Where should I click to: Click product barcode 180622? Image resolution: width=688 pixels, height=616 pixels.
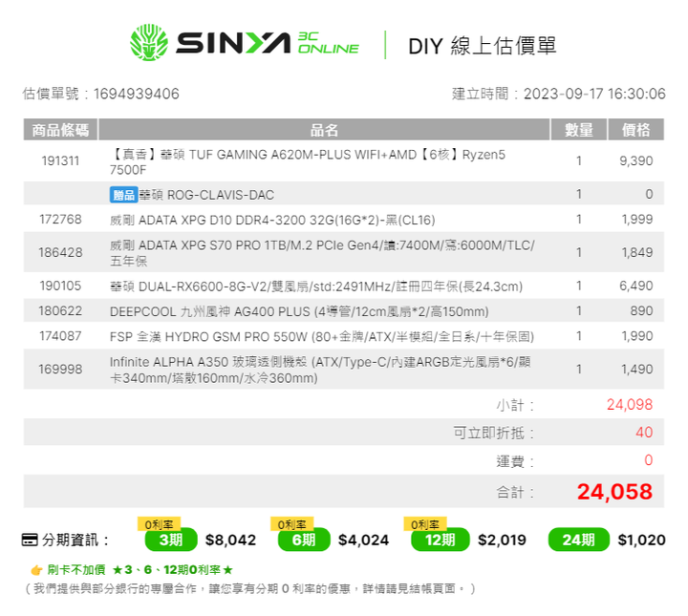pyautogui.click(x=60, y=310)
